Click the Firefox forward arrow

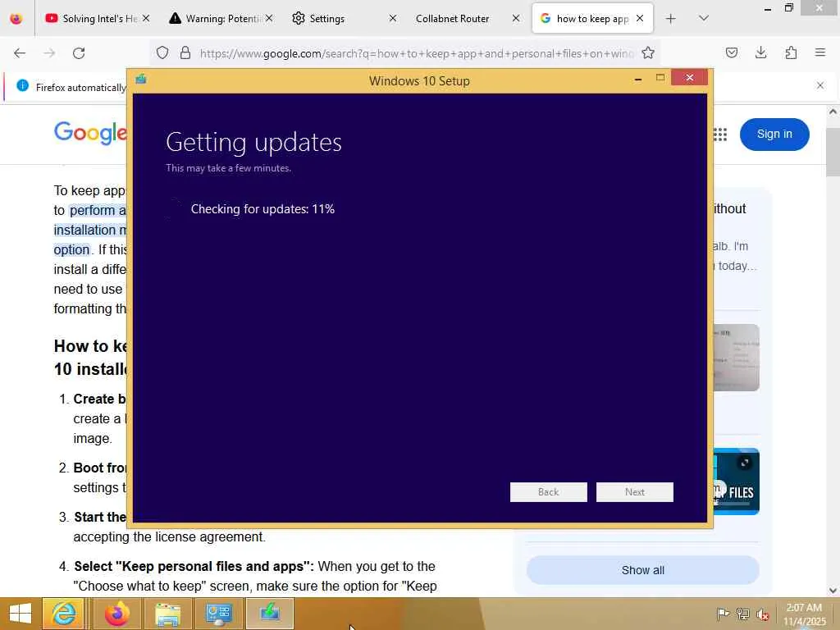tap(49, 53)
